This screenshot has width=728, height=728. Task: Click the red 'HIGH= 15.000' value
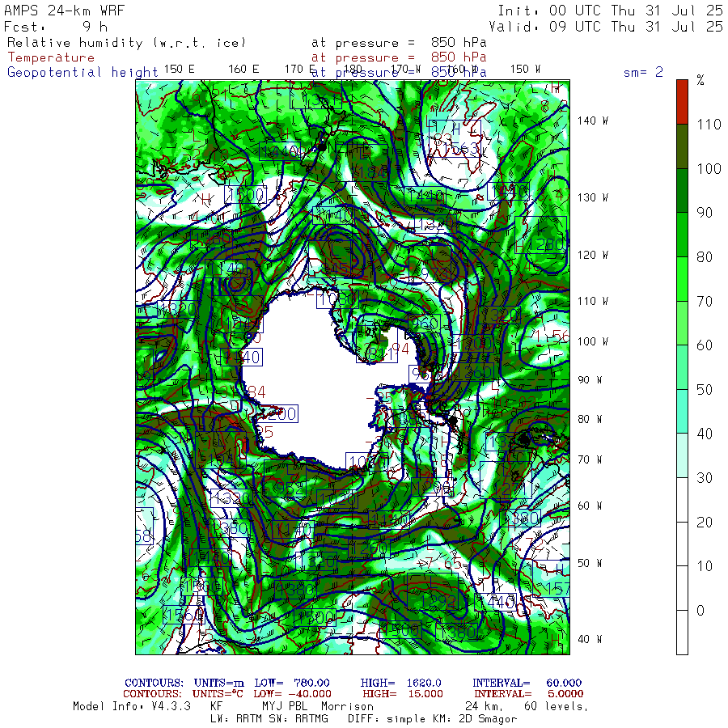pyautogui.click(x=403, y=694)
